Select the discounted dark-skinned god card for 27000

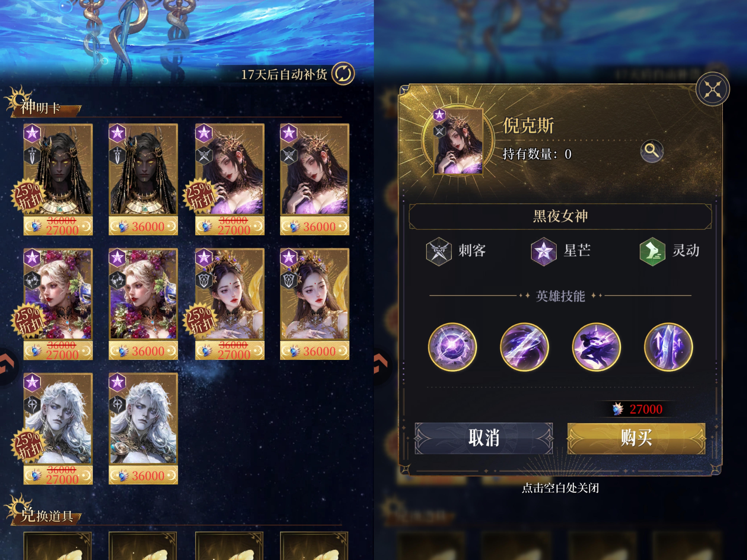coord(58,179)
